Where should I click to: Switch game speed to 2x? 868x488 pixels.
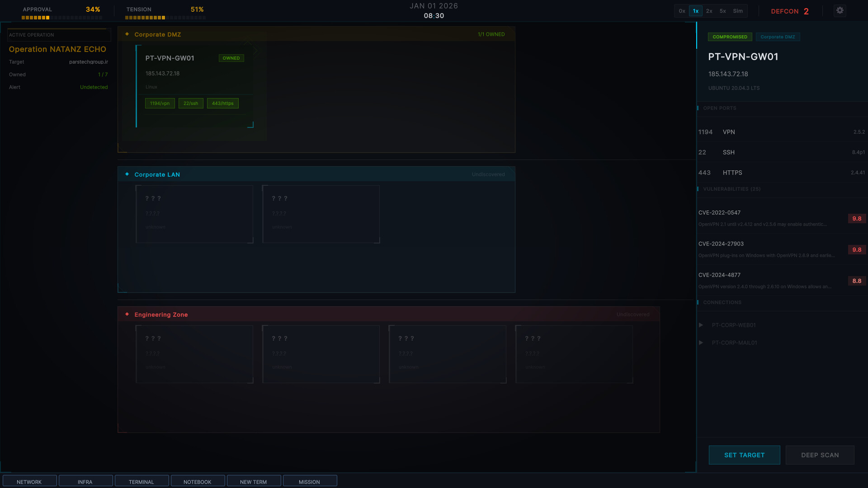click(x=709, y=11)
